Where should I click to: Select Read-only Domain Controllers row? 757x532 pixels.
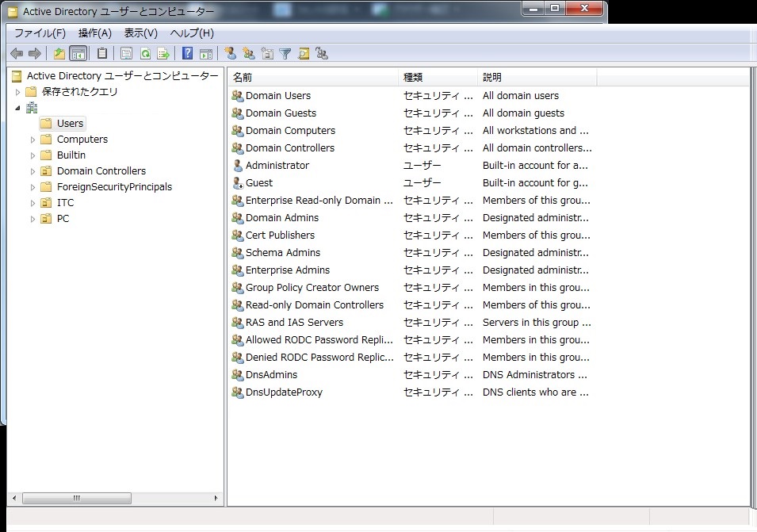[412, 304]
